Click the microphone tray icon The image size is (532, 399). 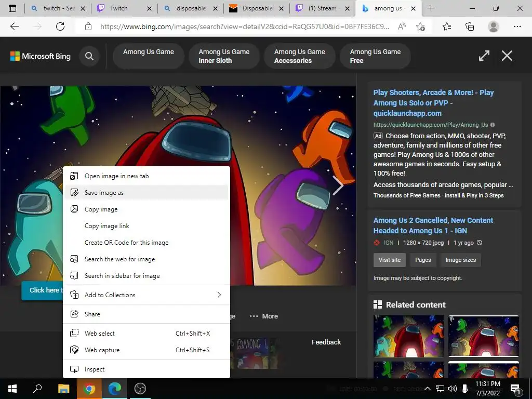[x=465, y=389]
